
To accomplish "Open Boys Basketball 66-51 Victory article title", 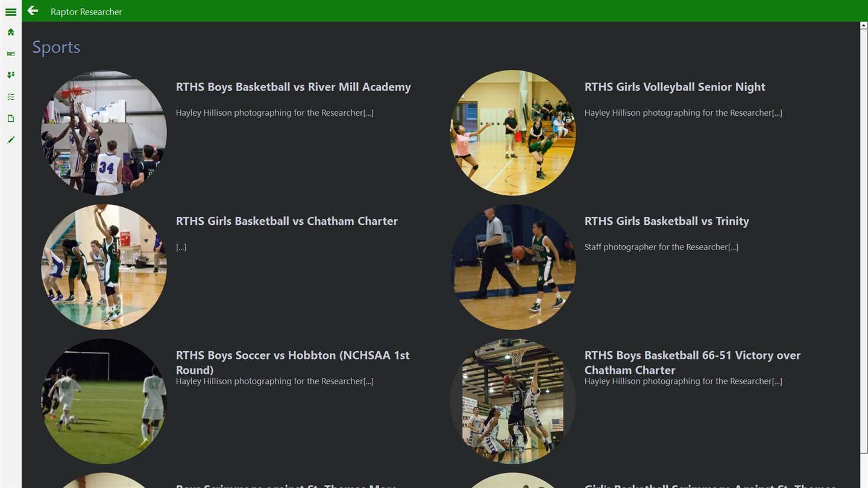I will pyautogui.click(x=692, y=362).
